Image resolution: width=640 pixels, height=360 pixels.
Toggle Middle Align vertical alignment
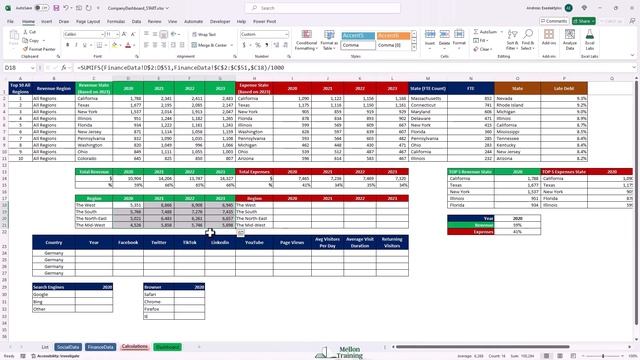coord(155,34)
